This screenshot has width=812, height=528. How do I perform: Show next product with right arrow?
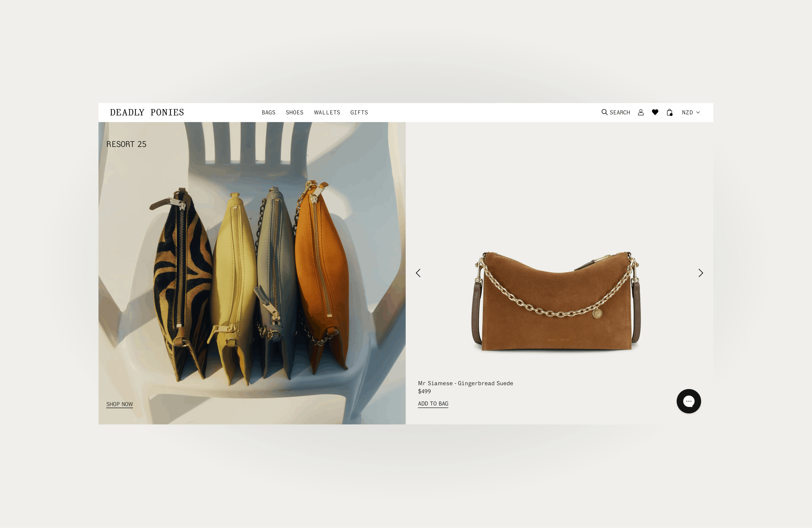tap(700, 273)
